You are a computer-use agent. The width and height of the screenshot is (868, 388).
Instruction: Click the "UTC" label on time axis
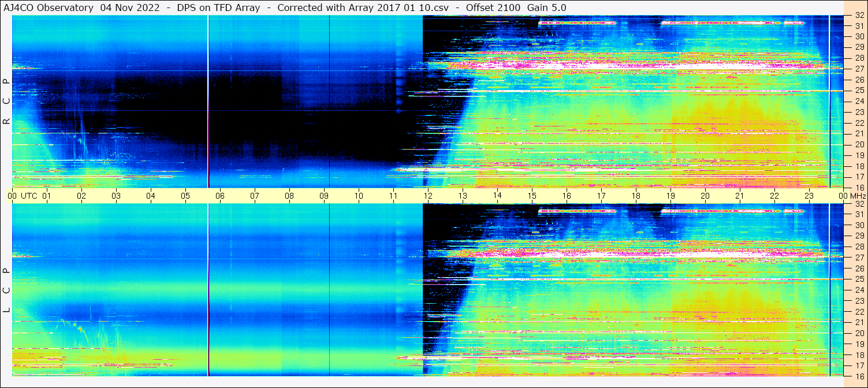(x=29, y=196)
